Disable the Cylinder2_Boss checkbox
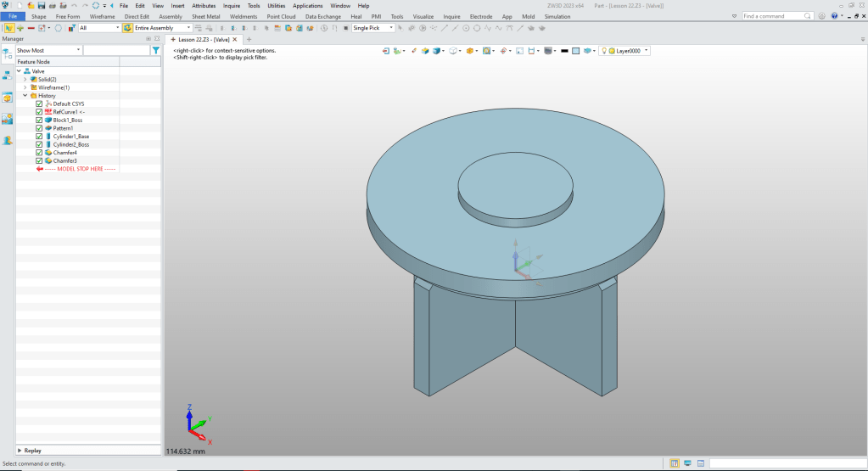Viewport: 868px width, 471px height. coord(39,144)
